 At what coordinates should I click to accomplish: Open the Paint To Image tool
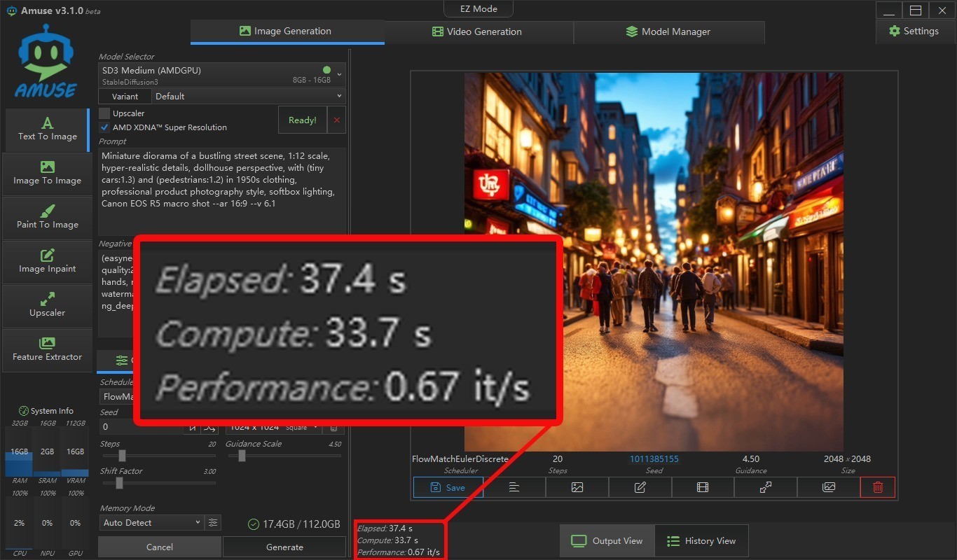pos(48,218)
